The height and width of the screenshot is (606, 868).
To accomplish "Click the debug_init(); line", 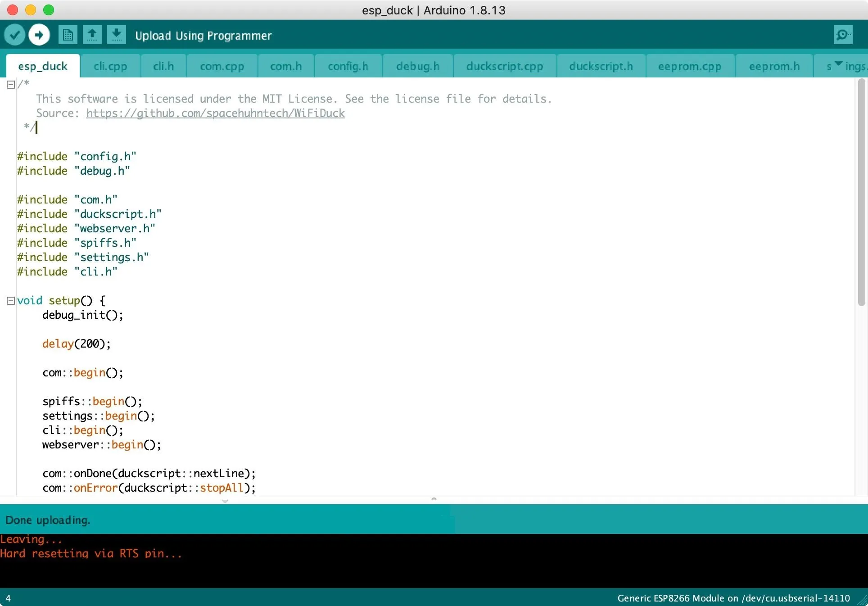I will 83,315.
